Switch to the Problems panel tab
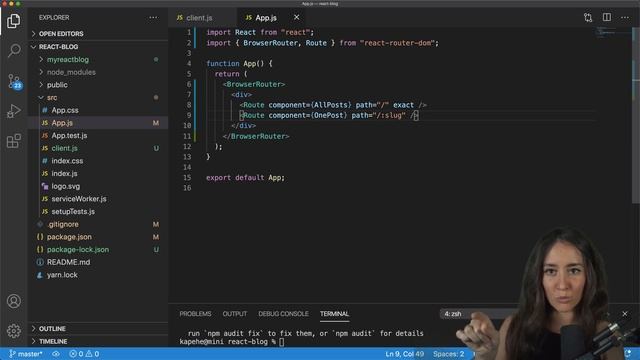The height and width of the screenshot is (360, 640). pyautogui.click(x=195, y=313)
